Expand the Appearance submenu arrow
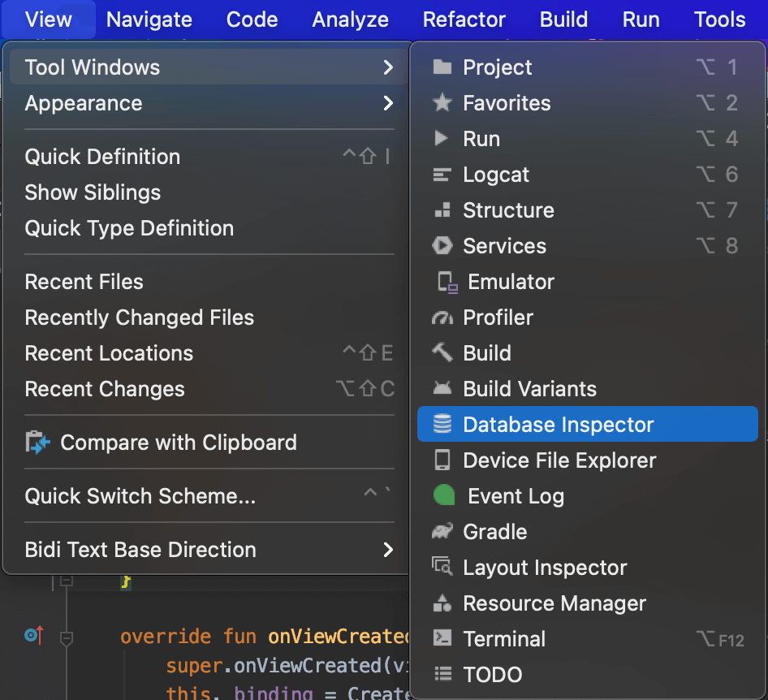 point(388,103)
